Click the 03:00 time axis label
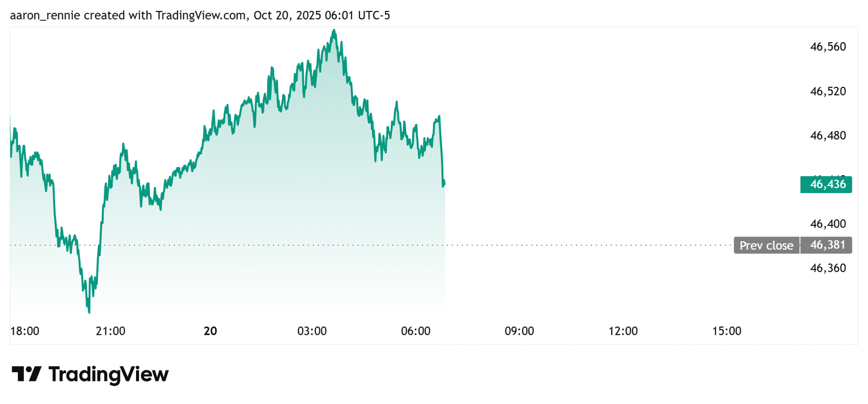Image resolution: width=868 pixels, height=404 pixels. (x=312, y=331)
